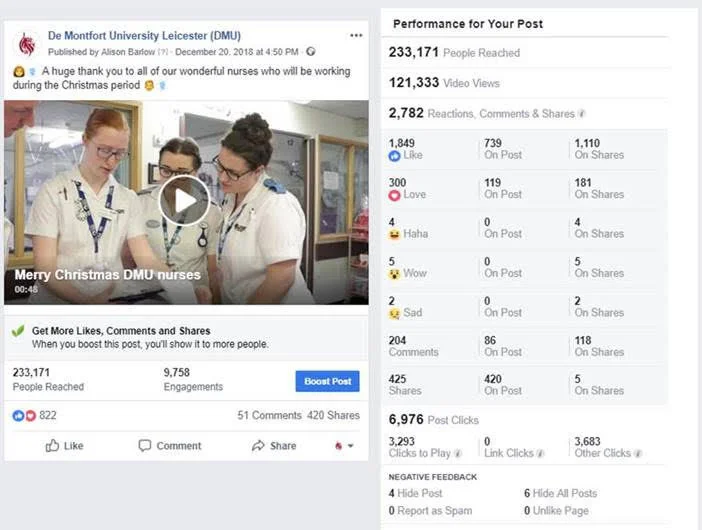Click the 0 Unlike Page entry
The height and width of the screenshot is (530, 702).
pyautogui.click(x=556, y=511)
